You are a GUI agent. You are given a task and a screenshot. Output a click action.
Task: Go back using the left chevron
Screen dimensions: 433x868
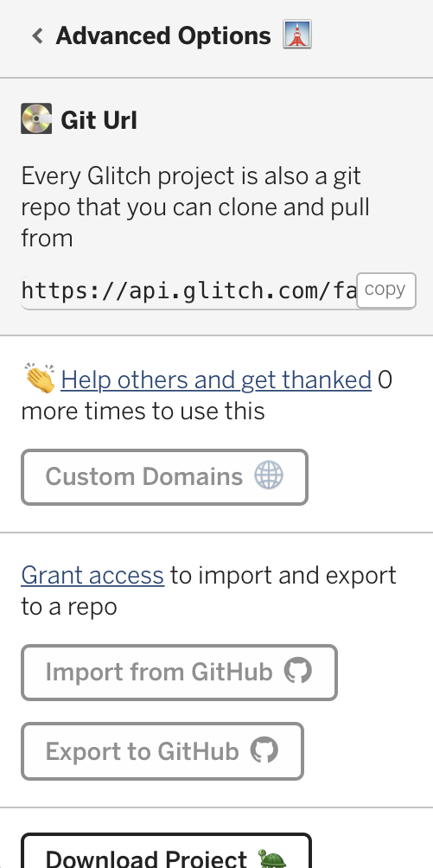tap(38, 36)
